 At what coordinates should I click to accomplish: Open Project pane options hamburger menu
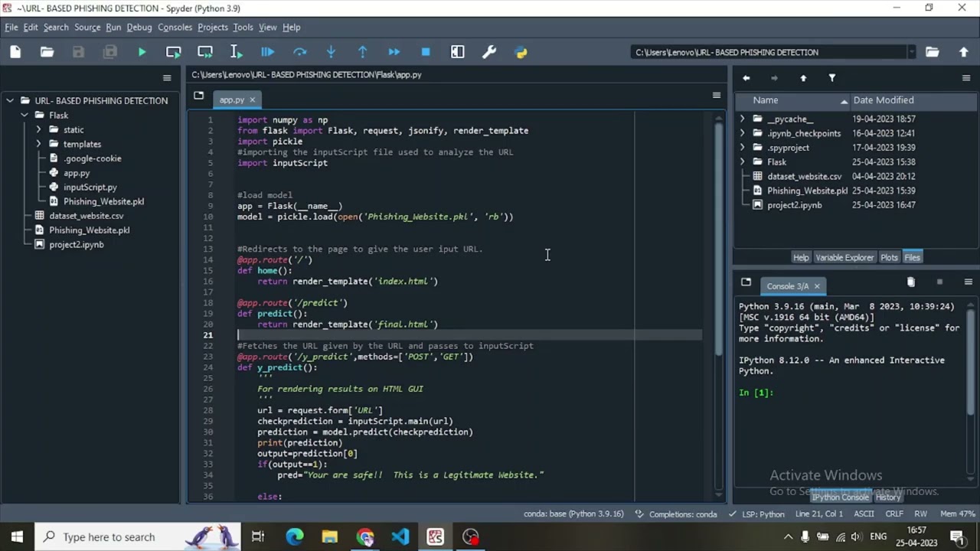tap(167, 78)
